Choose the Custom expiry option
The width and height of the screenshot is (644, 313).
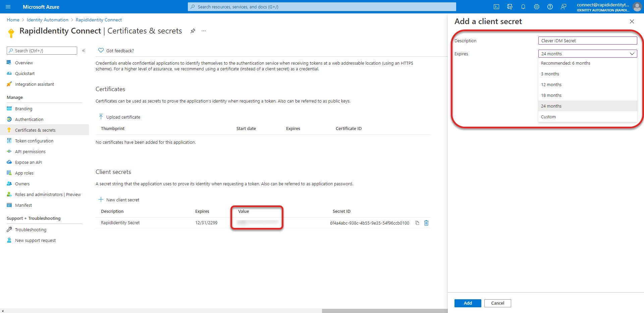[588, 117]
